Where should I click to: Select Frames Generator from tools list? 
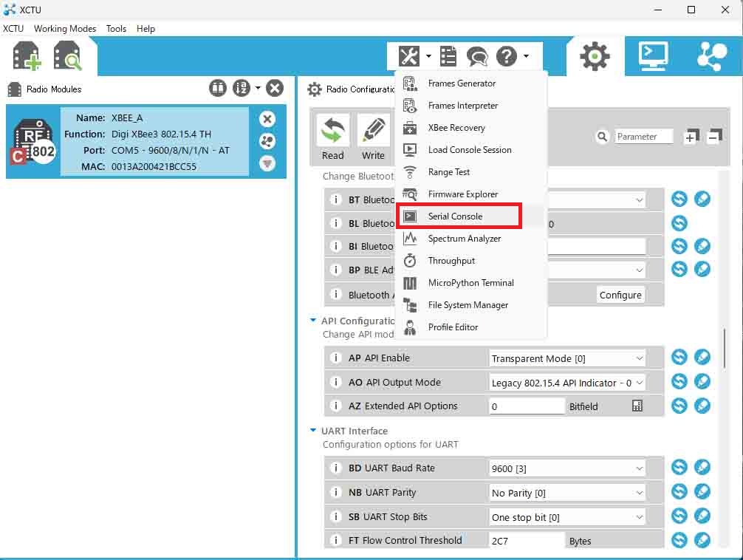click(x=470, y=83)
